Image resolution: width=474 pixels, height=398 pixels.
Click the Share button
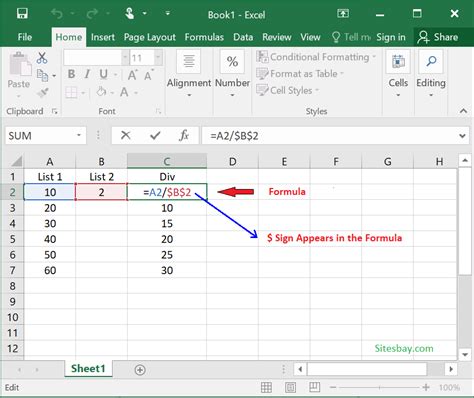(438, 37)
